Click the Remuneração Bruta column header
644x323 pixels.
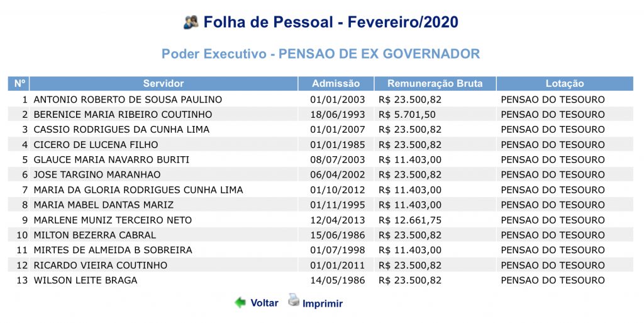[435, 83]
